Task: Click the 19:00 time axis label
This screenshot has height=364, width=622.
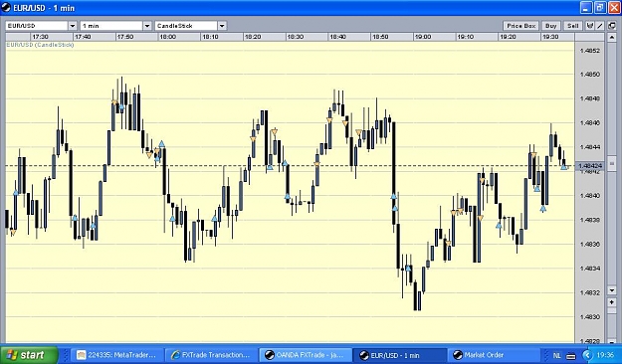Action: (423, 37)
